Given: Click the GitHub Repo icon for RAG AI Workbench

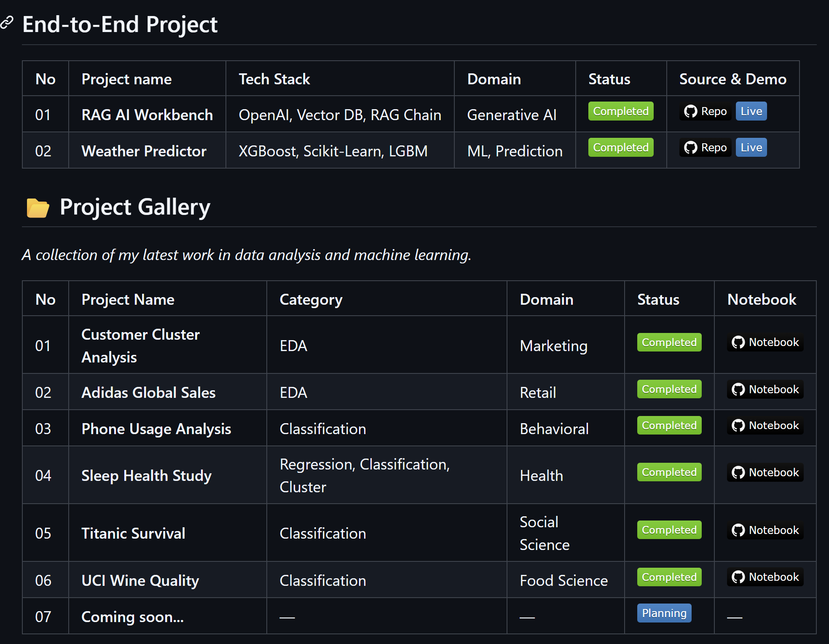Looking at the screenshot, I should [690, 111].
